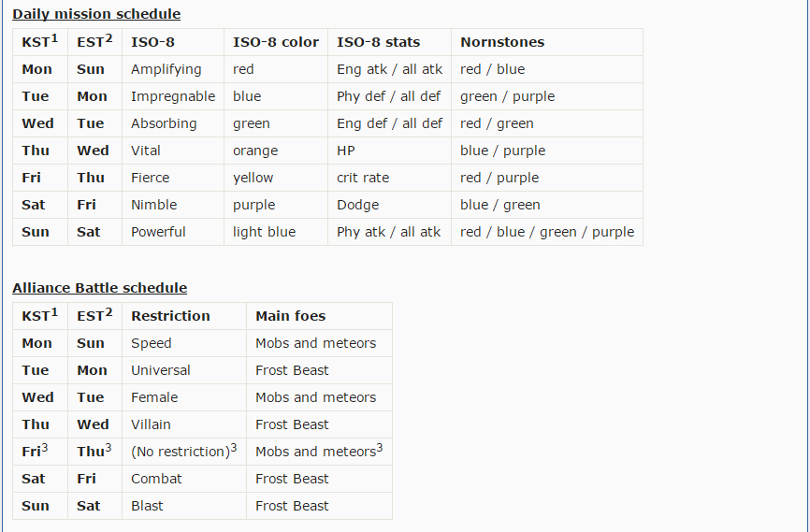This screenshot has width=810, height=532.
Task: Click the crit rate stats cell
Action: click(363, 178)
